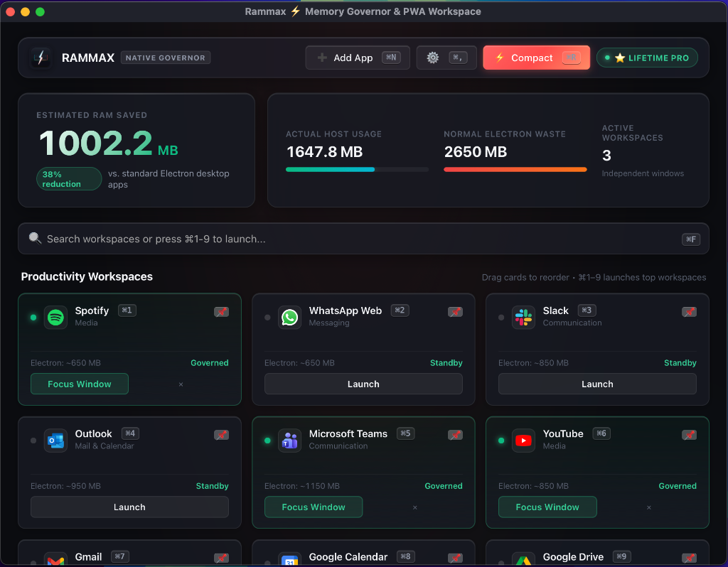Click the 'Productivity Workspaces' heading
Viewport: 728px width, 567px height.
87,276
